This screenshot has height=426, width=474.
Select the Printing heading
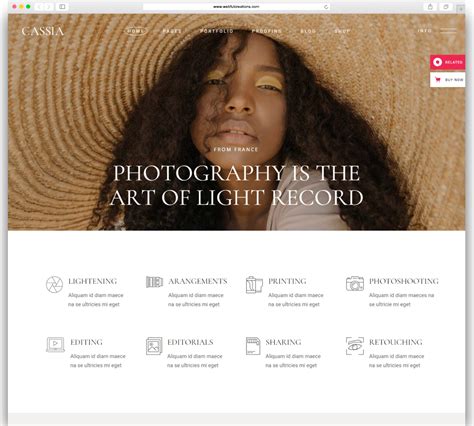pyautogui.click(x=287, y=281)
